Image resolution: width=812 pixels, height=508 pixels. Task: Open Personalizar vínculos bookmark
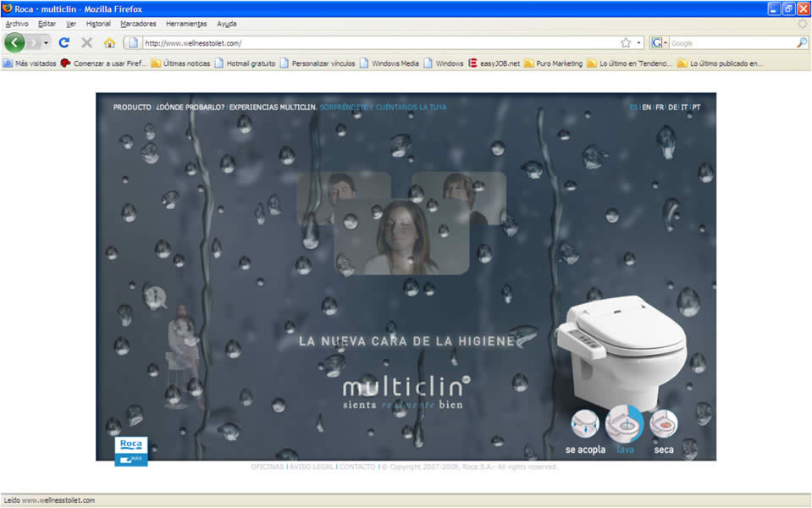(317, 63)
